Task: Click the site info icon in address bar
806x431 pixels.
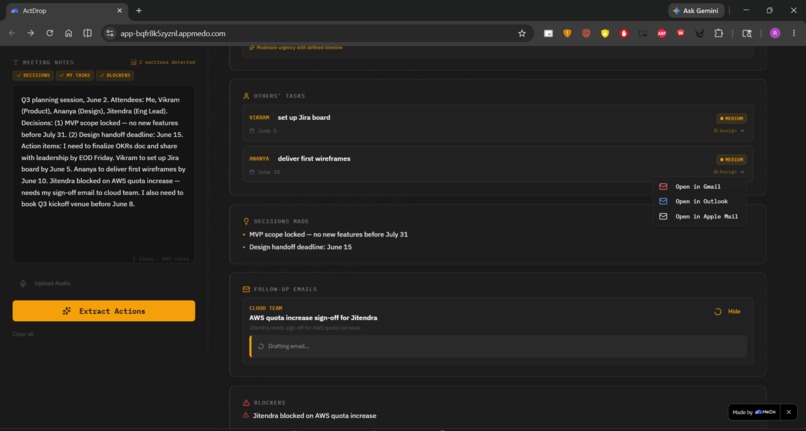Action: (x=109, y=33)
